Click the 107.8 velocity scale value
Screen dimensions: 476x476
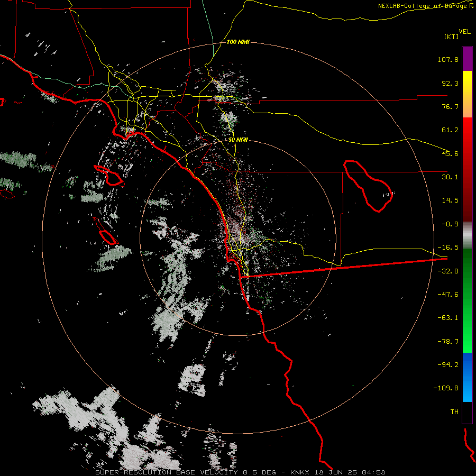coord(448,59)
